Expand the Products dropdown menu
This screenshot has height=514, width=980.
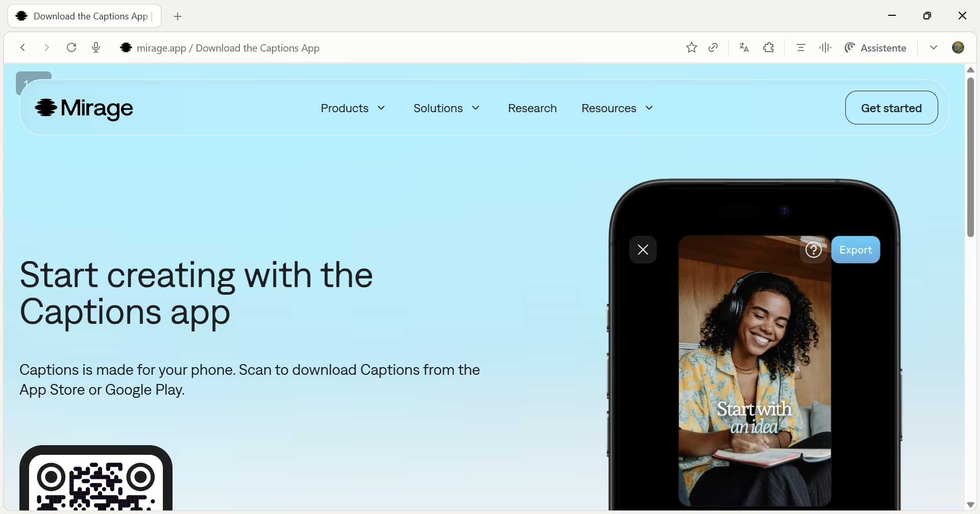click(353, 108)
